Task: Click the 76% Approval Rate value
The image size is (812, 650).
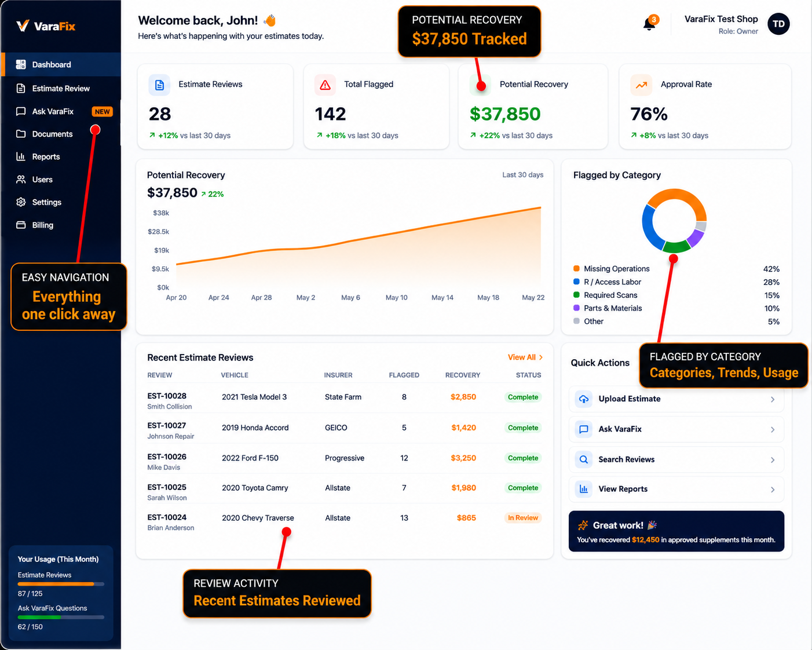Action: 649,114
